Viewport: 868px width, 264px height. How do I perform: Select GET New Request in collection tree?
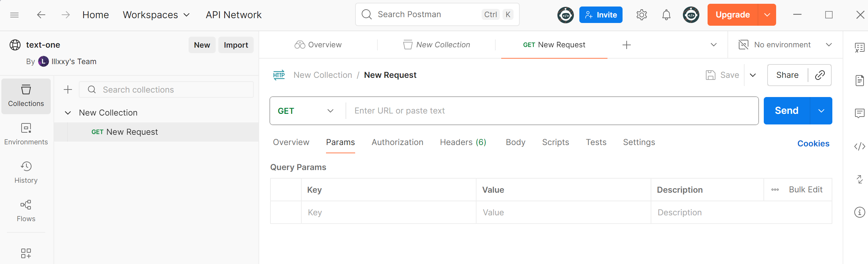156,132
